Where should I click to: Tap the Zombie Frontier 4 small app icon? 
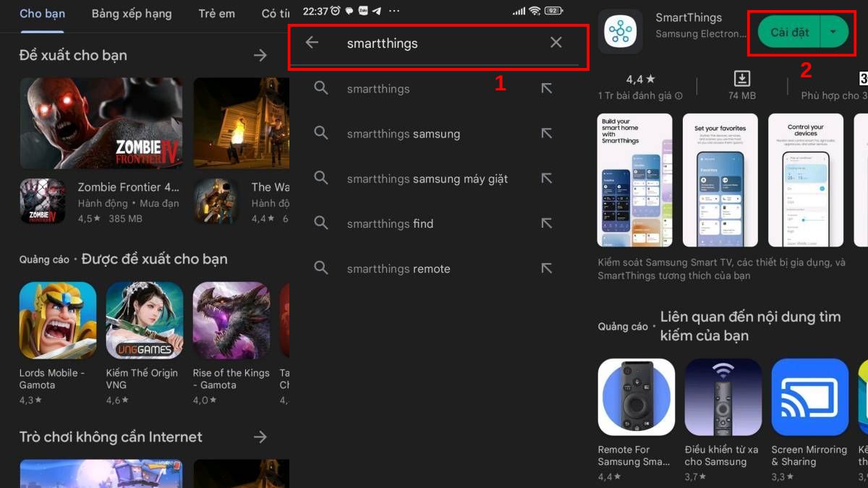pos(43,202)
